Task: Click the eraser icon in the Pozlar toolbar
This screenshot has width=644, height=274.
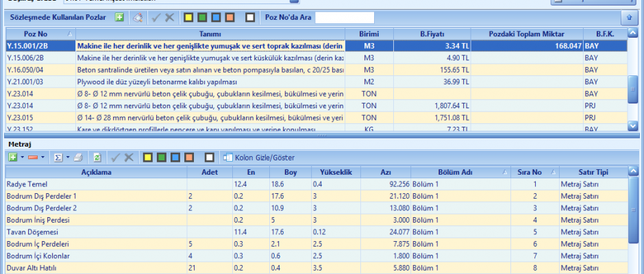Action: pyautogui.click(x=138, y=17)
